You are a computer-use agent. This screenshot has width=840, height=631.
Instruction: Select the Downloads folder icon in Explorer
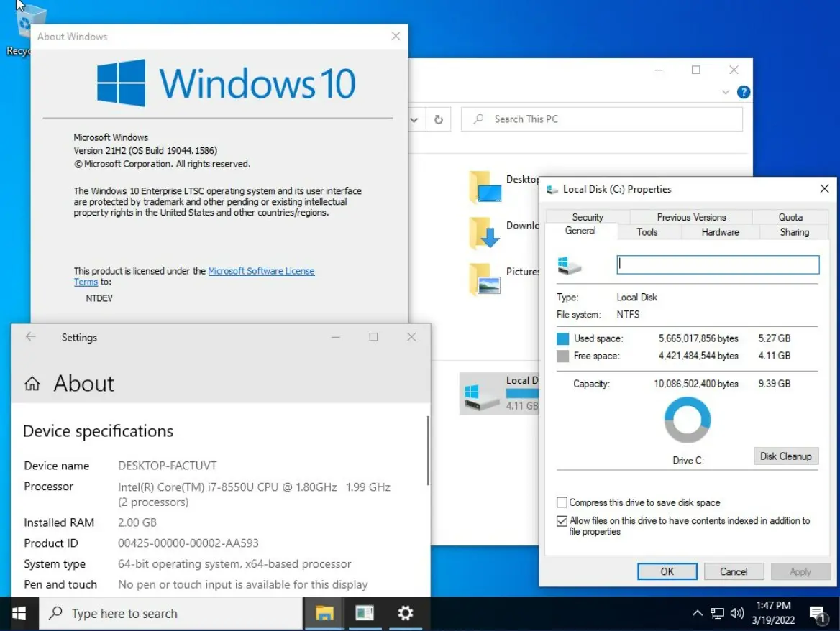point(485,233)
